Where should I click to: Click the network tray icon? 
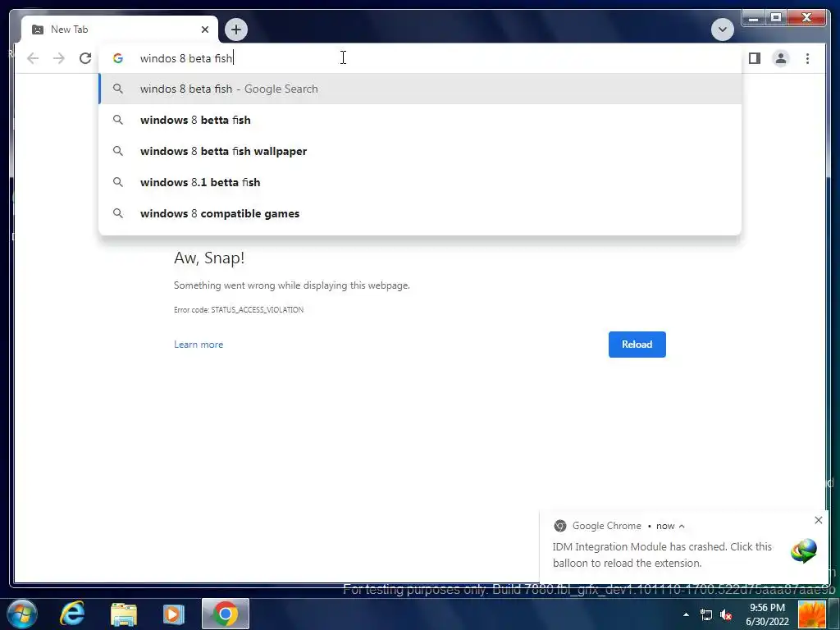pyautogui.click(x=706, y=615)
